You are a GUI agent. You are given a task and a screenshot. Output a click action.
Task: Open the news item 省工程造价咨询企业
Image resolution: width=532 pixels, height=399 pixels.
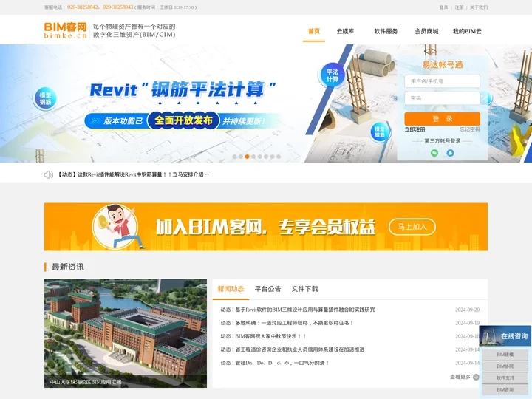(293, 349)
